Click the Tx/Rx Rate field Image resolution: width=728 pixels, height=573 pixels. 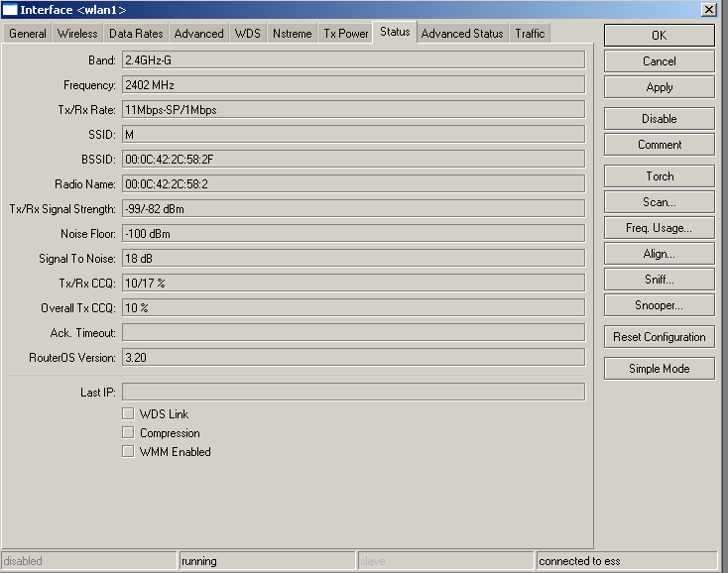click(x=353, y=109)
